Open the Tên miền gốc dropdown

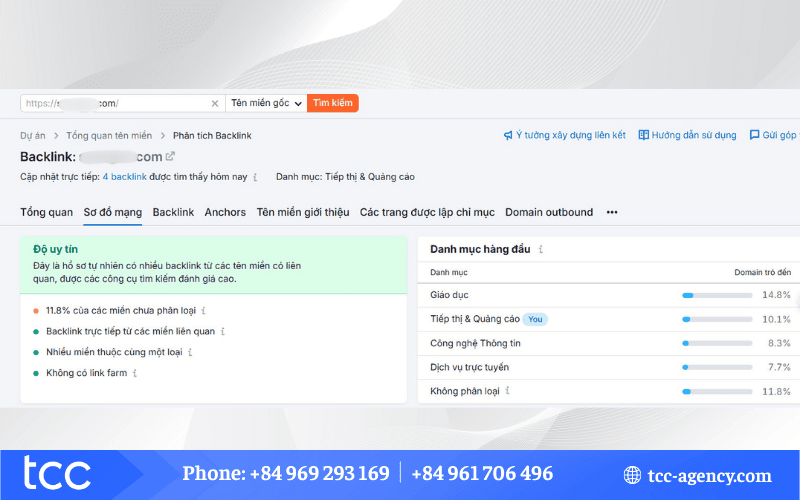266,103
